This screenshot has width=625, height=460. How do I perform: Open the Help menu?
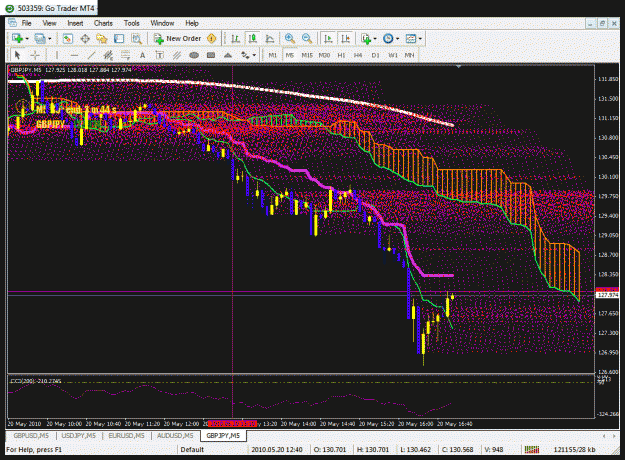[192, 23]
